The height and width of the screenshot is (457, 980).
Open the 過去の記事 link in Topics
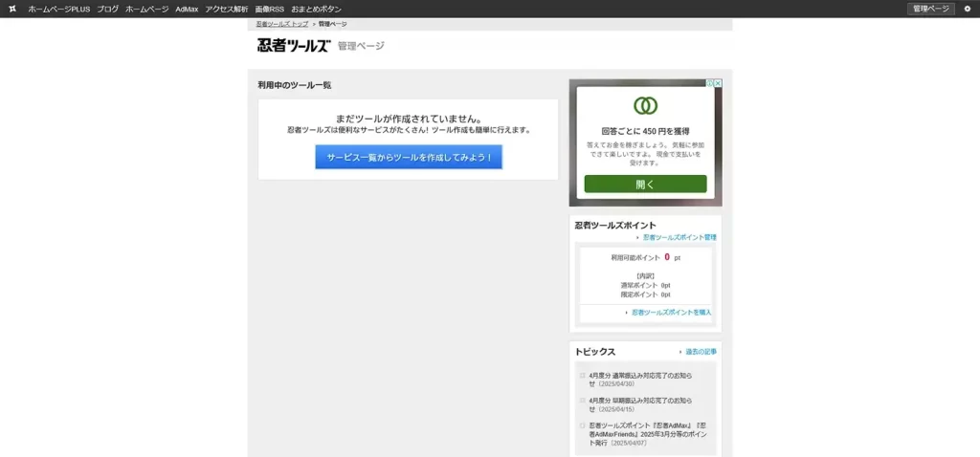coord(701,352)
